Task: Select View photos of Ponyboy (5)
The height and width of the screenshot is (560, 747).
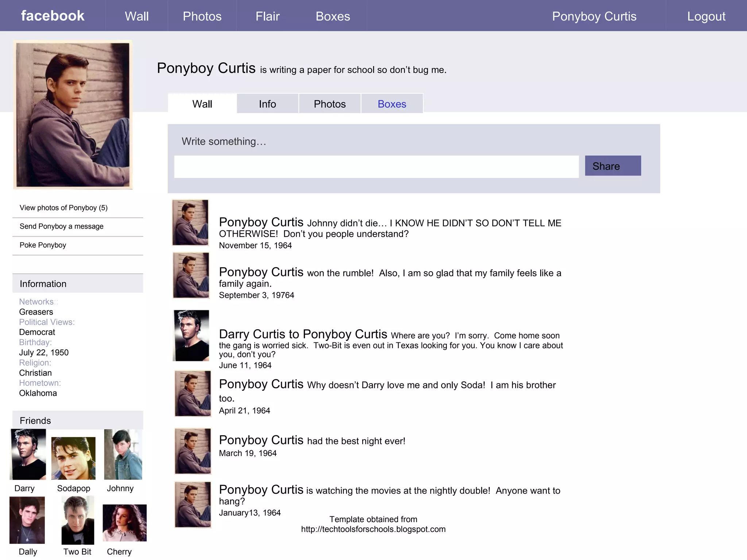Action: [63, 208]
